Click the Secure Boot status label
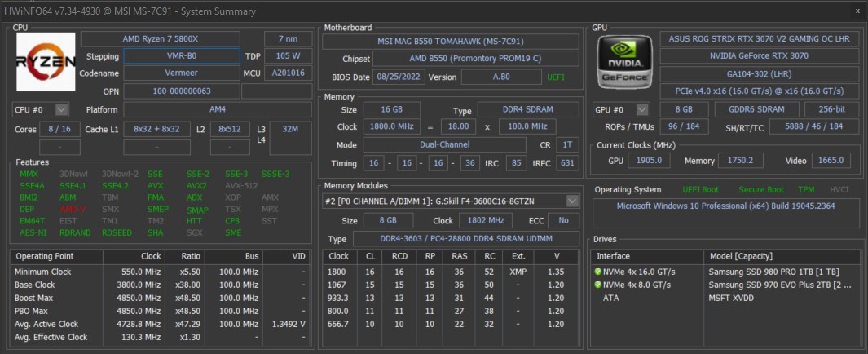868x354 pixels. coord(761,189)
